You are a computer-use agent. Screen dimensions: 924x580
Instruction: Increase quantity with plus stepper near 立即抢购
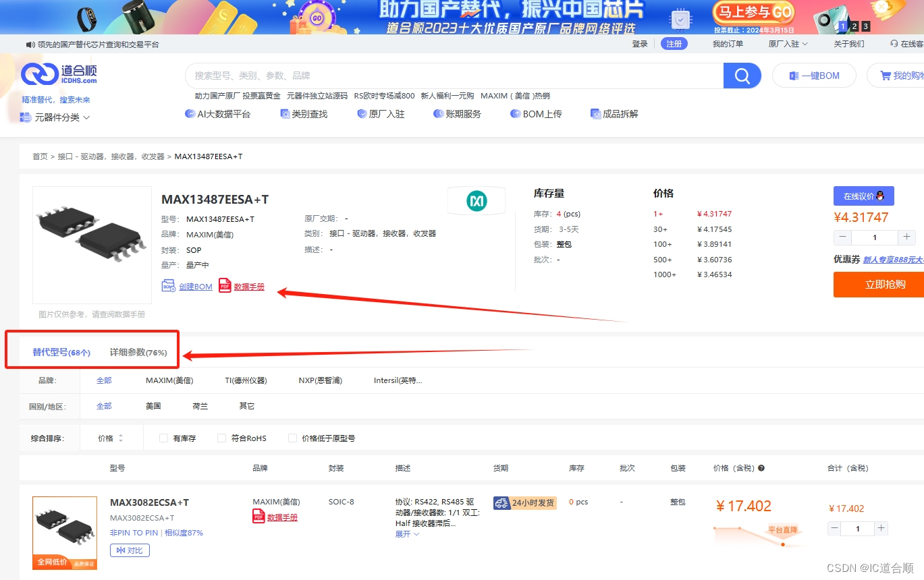tap(907, 237)
